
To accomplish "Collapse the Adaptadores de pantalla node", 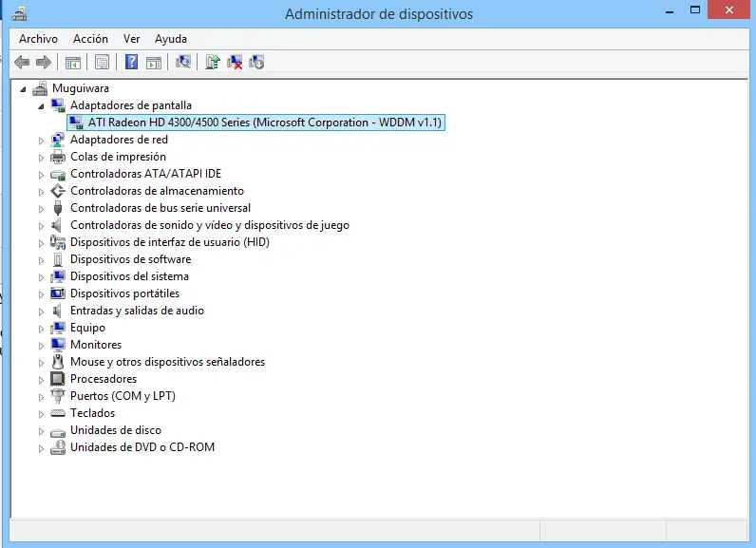I will tap(41, 106).
